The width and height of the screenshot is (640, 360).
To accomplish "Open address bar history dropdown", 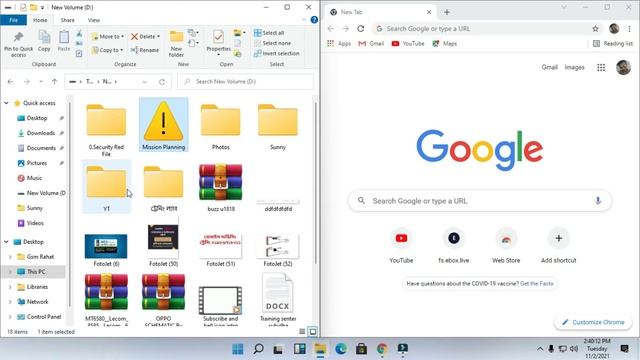I will coord(144,82).
